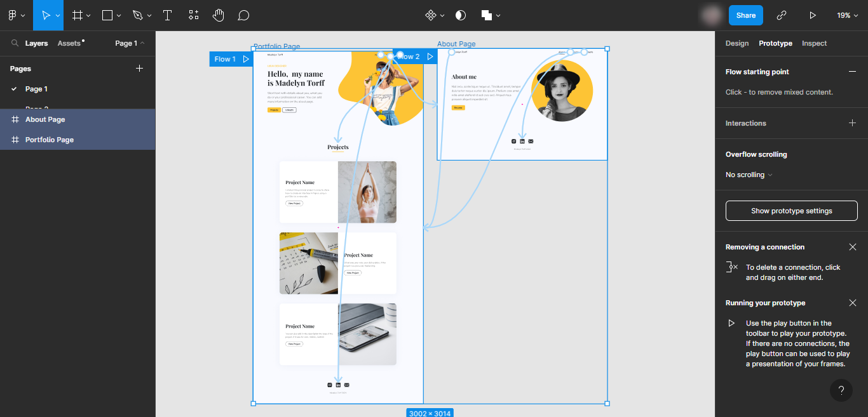The image size is (868, 417).
Task: Open the Figma main menu
Action: click(16, 15)
